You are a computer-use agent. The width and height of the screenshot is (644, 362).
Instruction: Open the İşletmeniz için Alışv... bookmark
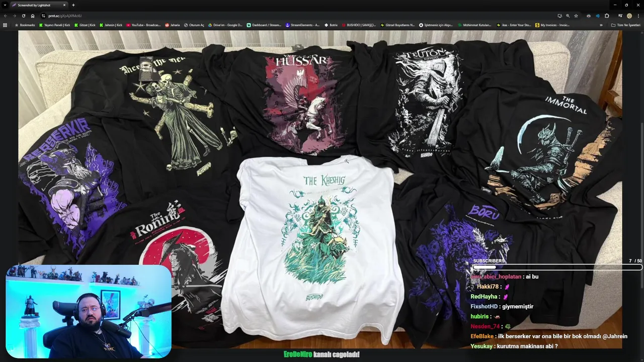pos(436,25)
